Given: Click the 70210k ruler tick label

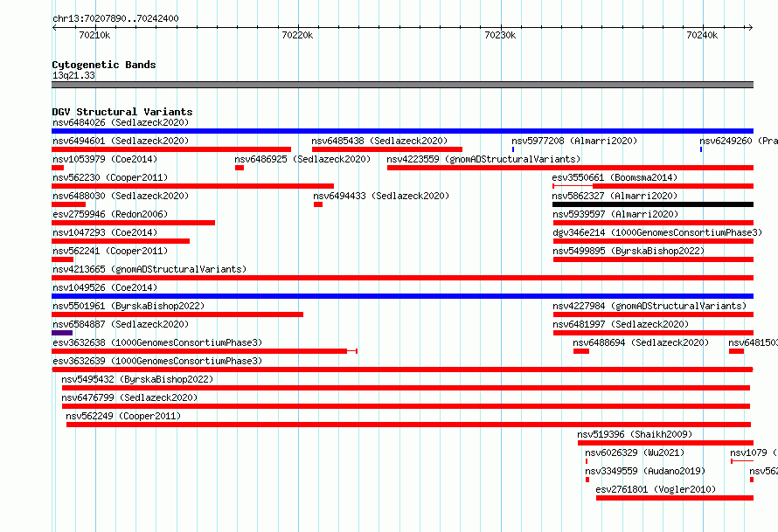Looking at the screenshot, I should click(94, 35).
